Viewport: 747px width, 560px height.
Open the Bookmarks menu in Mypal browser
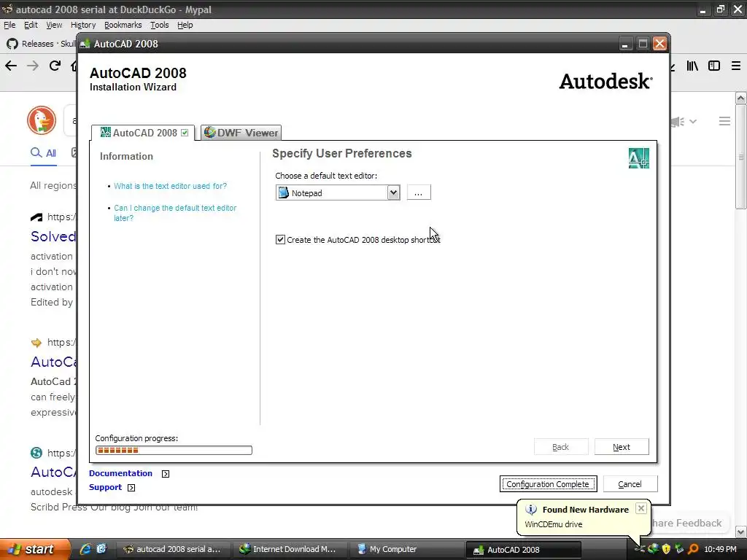(123, 25)
